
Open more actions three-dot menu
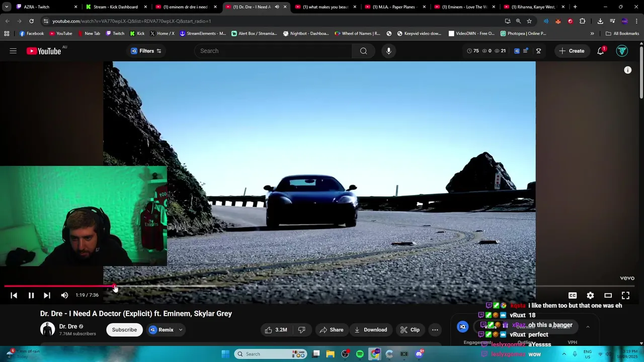point(435,330)
